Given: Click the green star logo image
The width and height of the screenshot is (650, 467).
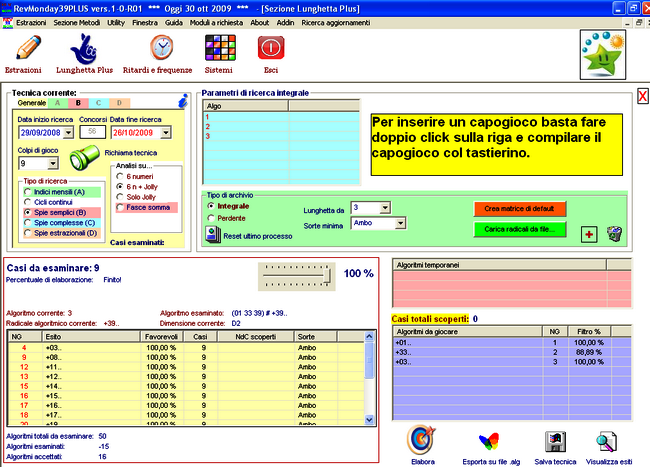Looking at the screenshot, I should pos(602,54).
